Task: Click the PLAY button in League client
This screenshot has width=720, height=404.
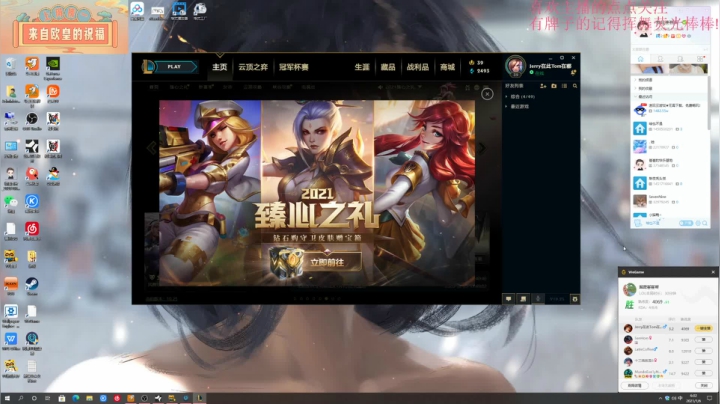Action: point(174,67)
